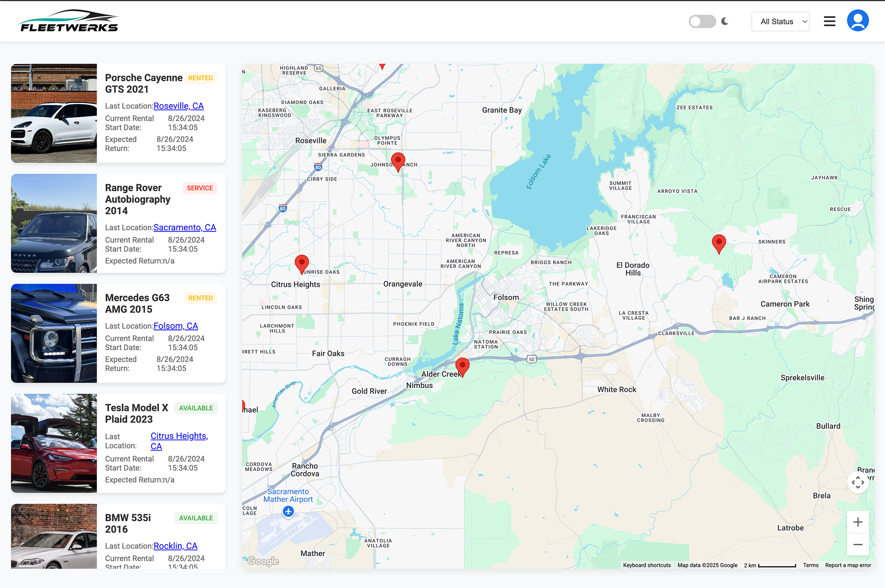The width and height of the screenshot is (885, 588).
Task: Select the map pin east of El Dorado Hills
Action: [x=719, y=244]
